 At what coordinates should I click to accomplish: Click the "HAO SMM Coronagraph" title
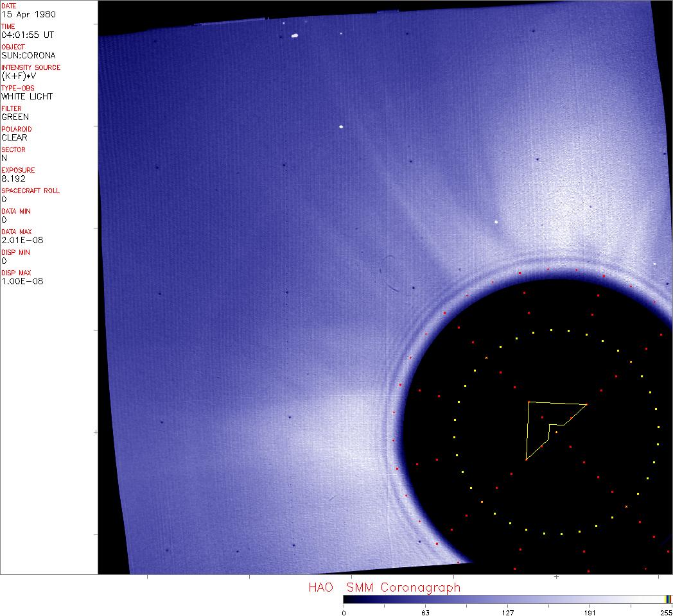pyautogui.click(x=384, y=587)
